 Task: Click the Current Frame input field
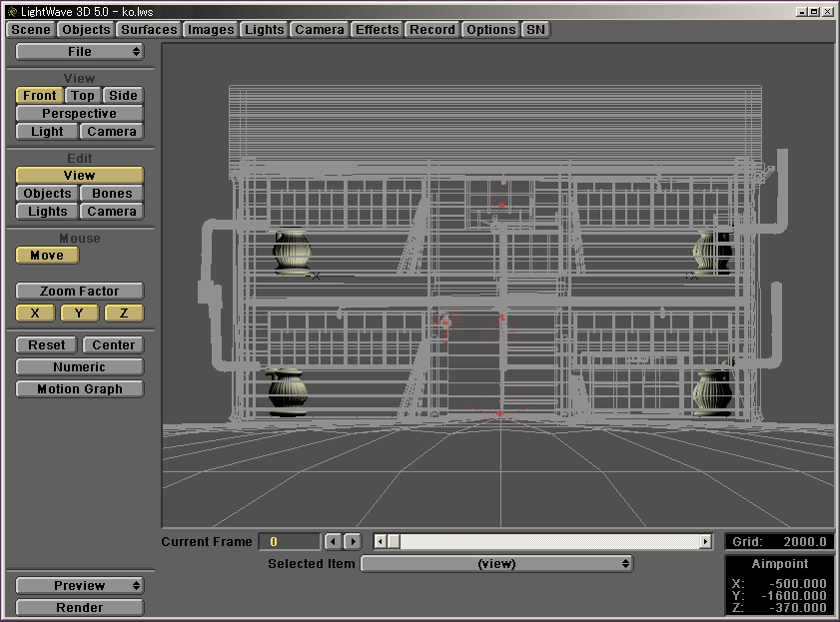click(x=289, y=541)
